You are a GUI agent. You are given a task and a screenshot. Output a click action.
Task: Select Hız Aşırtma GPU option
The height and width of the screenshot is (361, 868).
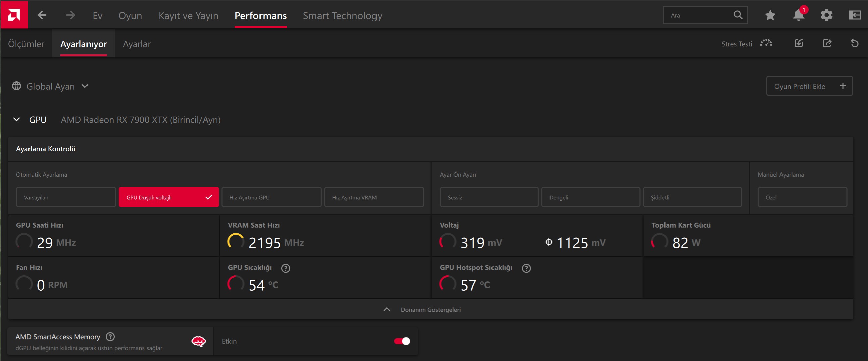(x=271, y=197)
